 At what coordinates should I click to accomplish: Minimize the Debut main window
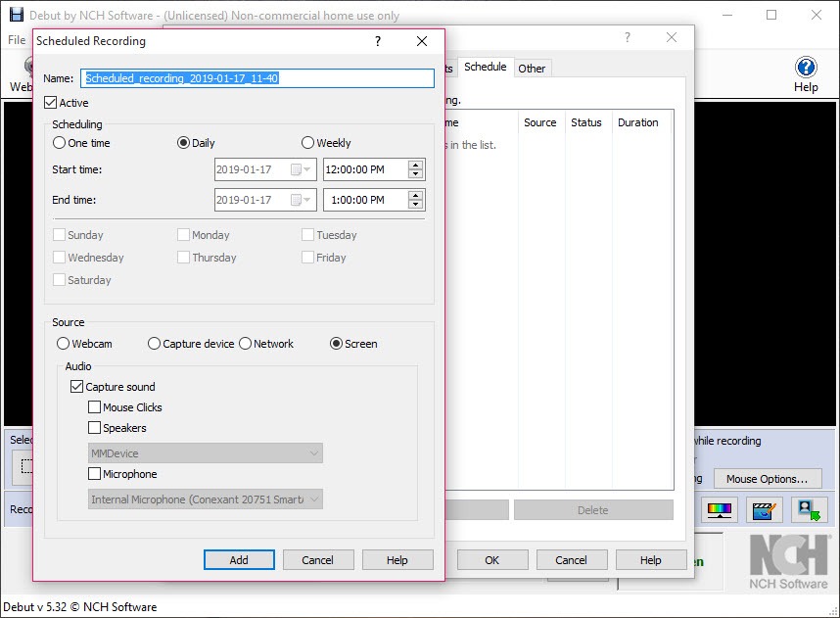click(x=727, y=15)
